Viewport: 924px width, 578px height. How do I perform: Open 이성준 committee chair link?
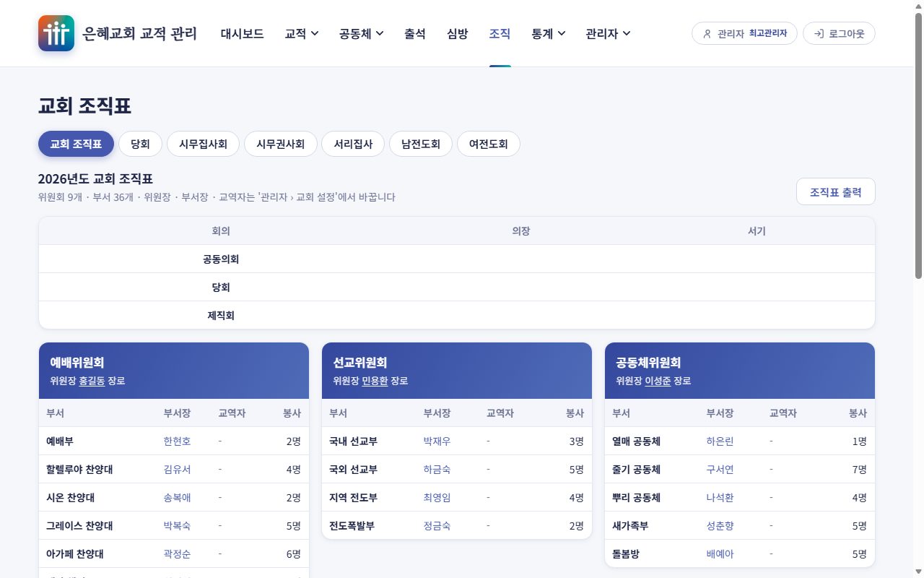click(x=658, y=381)
